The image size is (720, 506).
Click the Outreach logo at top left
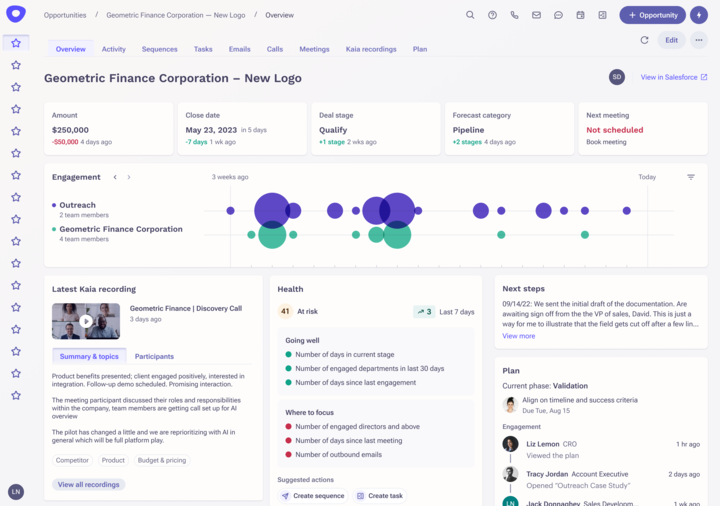point(16,13)
